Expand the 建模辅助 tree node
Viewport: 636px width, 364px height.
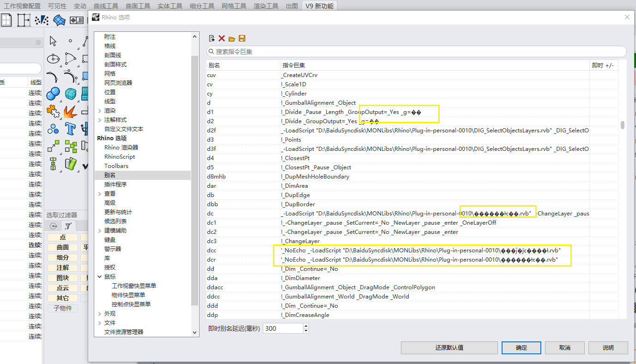[100, 231]
